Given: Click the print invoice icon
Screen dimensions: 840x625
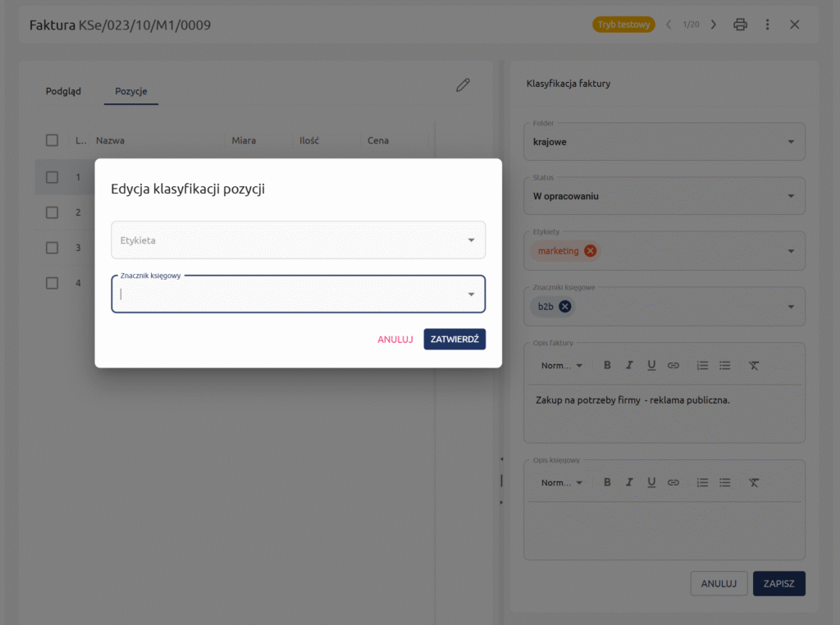Looking at the screenshot, I should click(740, 25).
